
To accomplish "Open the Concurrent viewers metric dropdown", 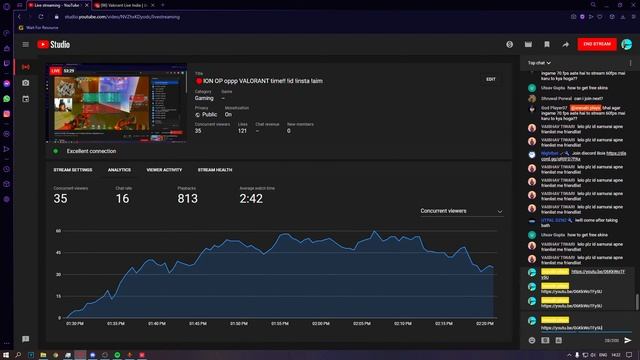I will (461, 211).
